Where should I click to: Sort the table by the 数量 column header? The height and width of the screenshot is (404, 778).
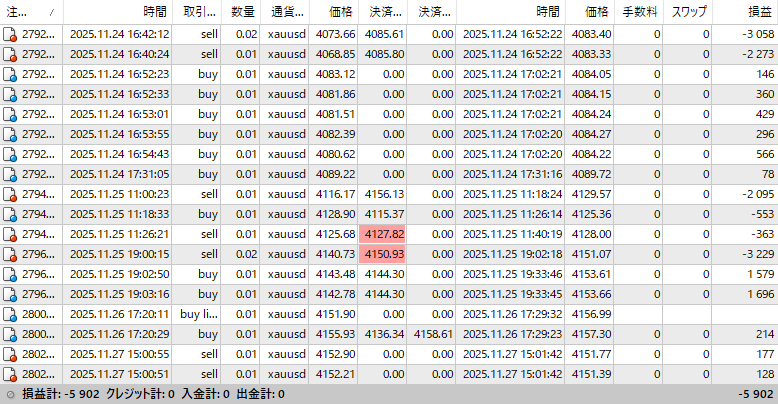[x=241, y=11]
